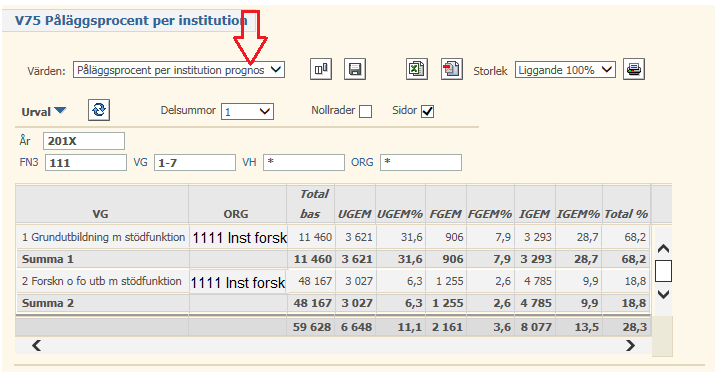
Task: Click the save diskette icon
Action: point(355,69)
